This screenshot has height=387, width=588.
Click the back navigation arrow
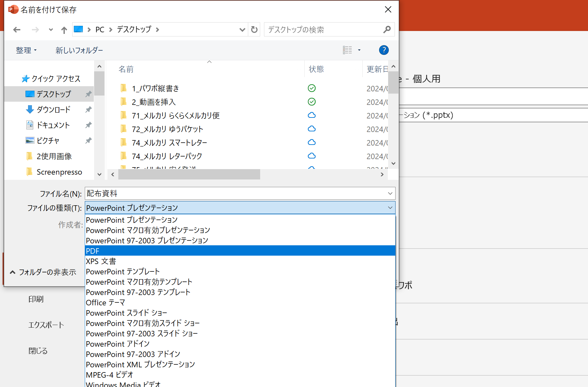[x=17, y=29]
